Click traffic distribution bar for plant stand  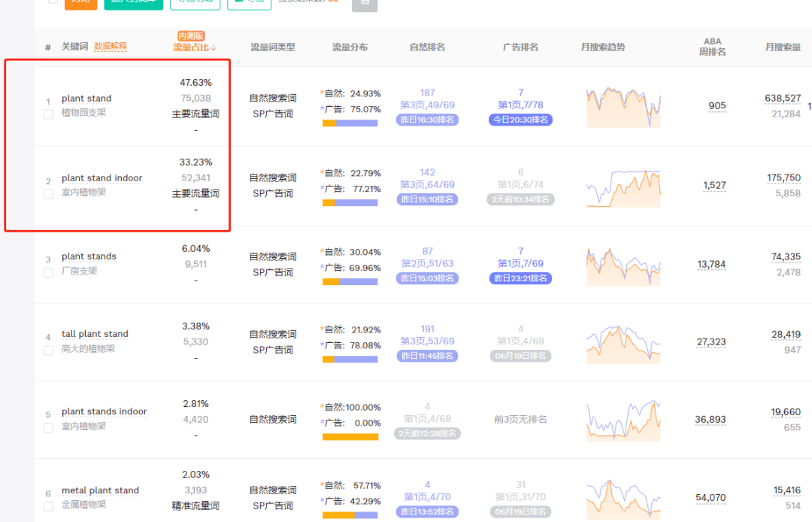click(350, 123)
